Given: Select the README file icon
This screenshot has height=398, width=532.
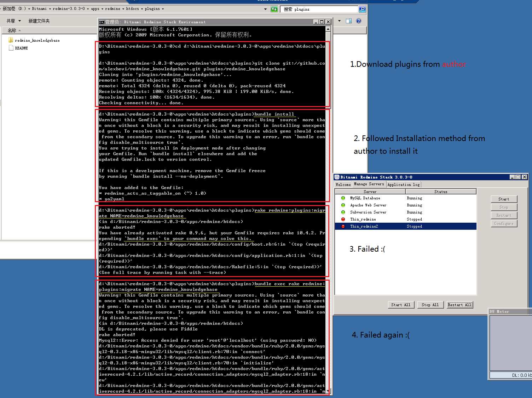Looking at the screenshot, I should (11, 48).
